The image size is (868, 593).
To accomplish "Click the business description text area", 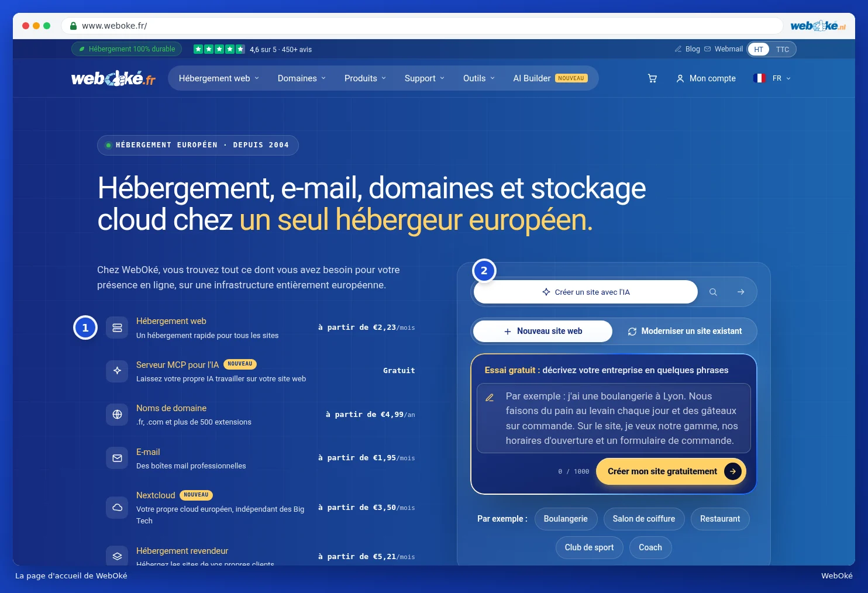I will click(x=614, y=418).
